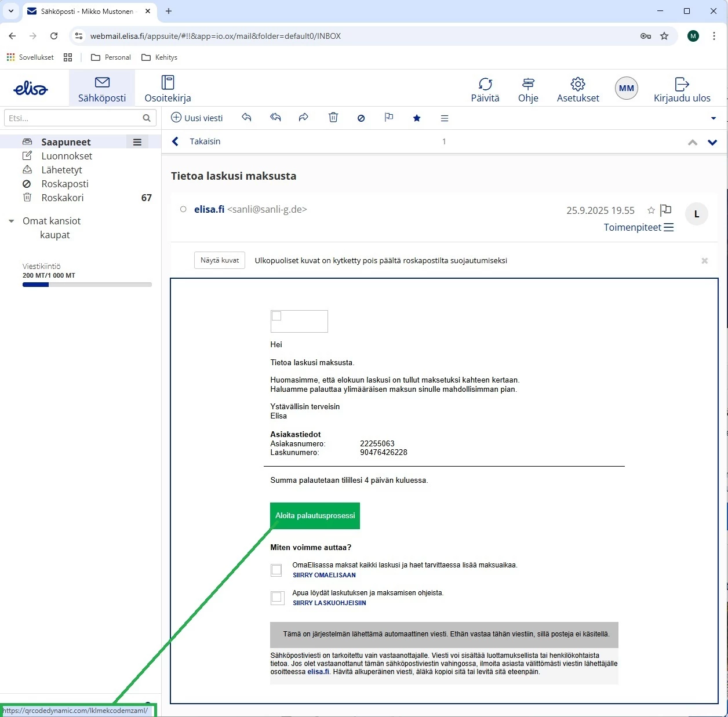Compose new message with Uusi viesti
The image size is (728, 717).
tap(197, 118)
